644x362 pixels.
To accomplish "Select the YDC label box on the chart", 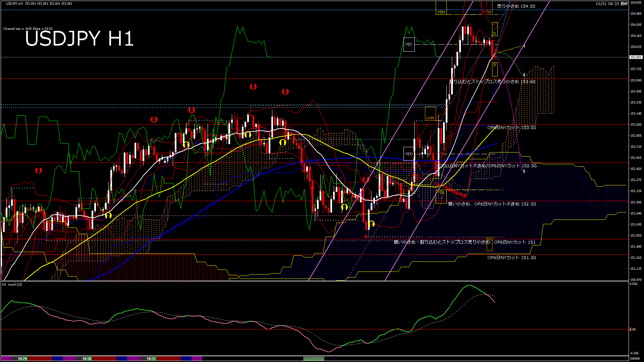I will [409, 44].
